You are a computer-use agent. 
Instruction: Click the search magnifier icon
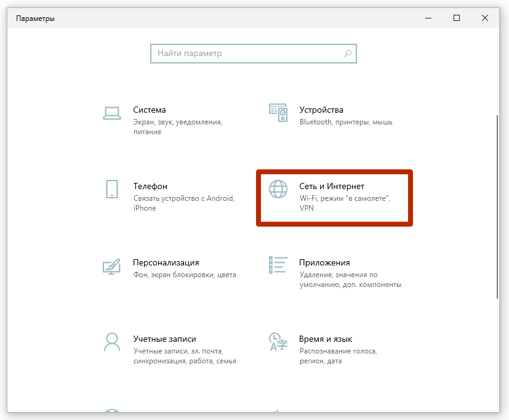[x=348, y=54]
